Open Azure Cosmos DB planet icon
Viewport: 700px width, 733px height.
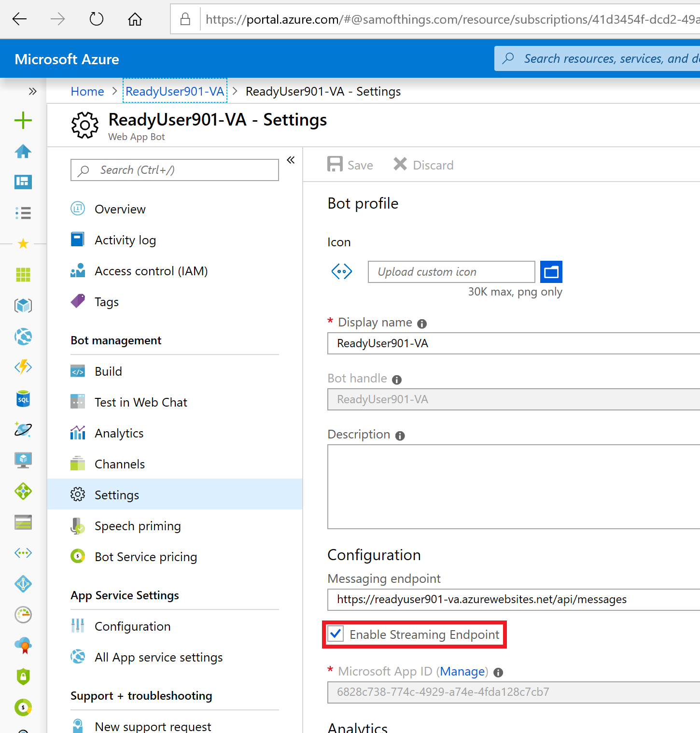pyautogui.click(x=23, y=429)
